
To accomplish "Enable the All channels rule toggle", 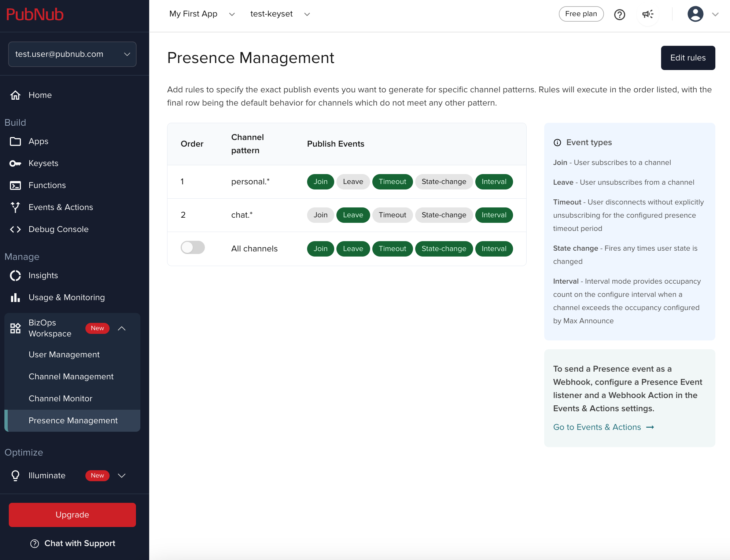I will [x=192, y=248].
